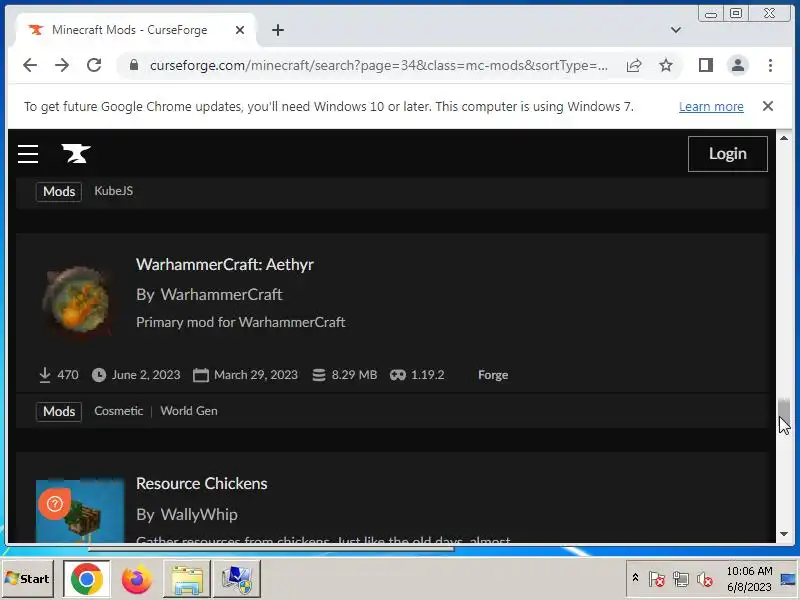Image resolution: width=800 pixels, height=600 pixels.
Task: Open Chrome three-dot menu
Action: tap(770, 65)
